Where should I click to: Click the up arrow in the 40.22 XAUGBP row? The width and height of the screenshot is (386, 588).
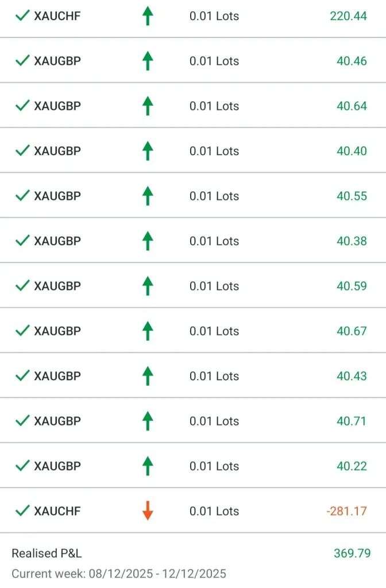tap(148, 466)
